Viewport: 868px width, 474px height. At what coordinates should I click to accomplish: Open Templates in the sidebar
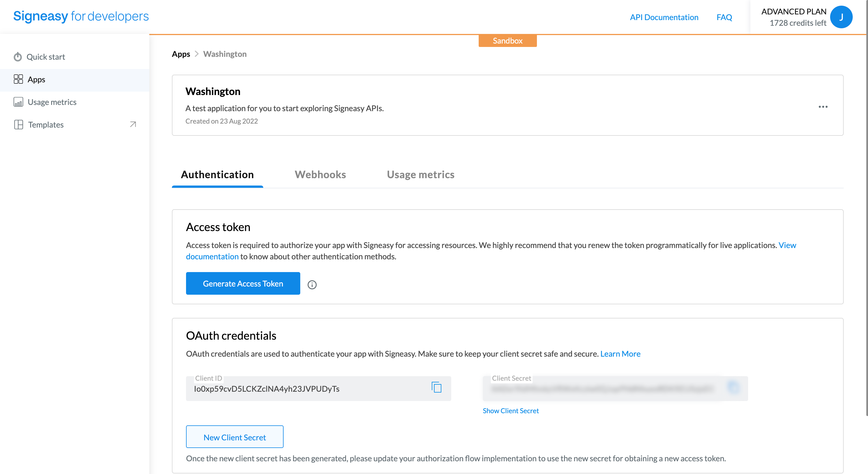pyautogui.click(x=74, y=124)
